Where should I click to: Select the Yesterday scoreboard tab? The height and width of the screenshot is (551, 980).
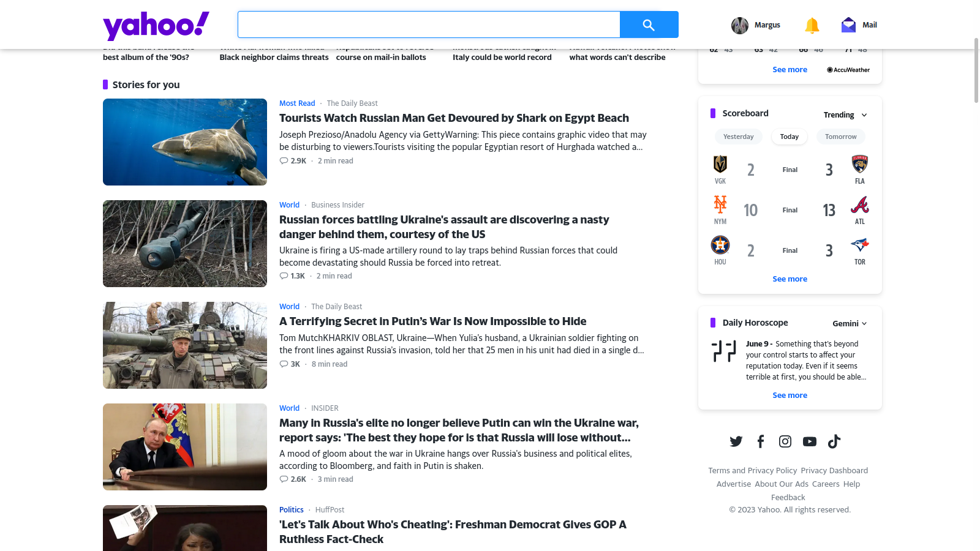tap(739, 137)
